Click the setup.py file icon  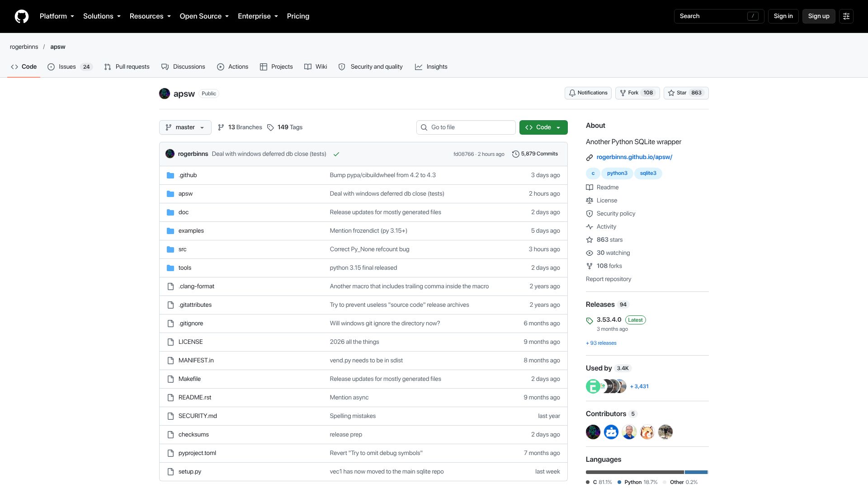(170, 472)
